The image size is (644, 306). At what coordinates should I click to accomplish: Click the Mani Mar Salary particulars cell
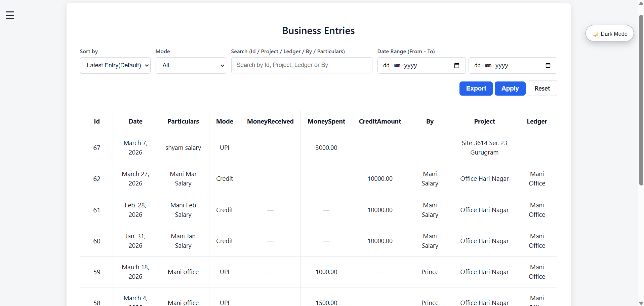coord(183,179)
